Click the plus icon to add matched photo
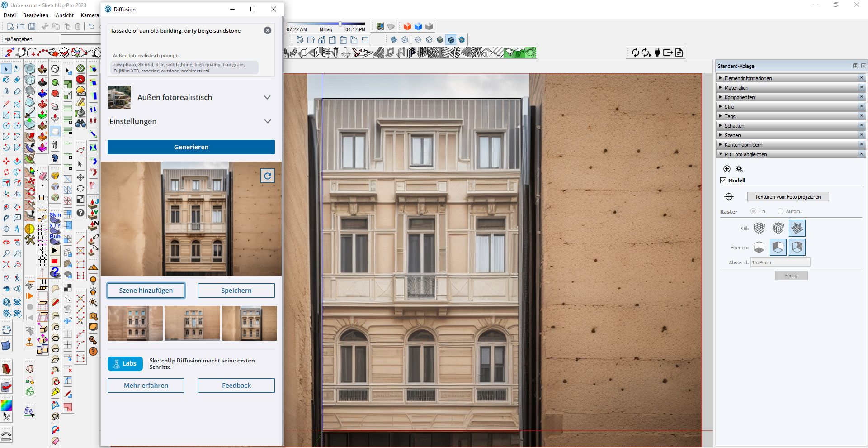Screen dimensions: 868x448 727,169
